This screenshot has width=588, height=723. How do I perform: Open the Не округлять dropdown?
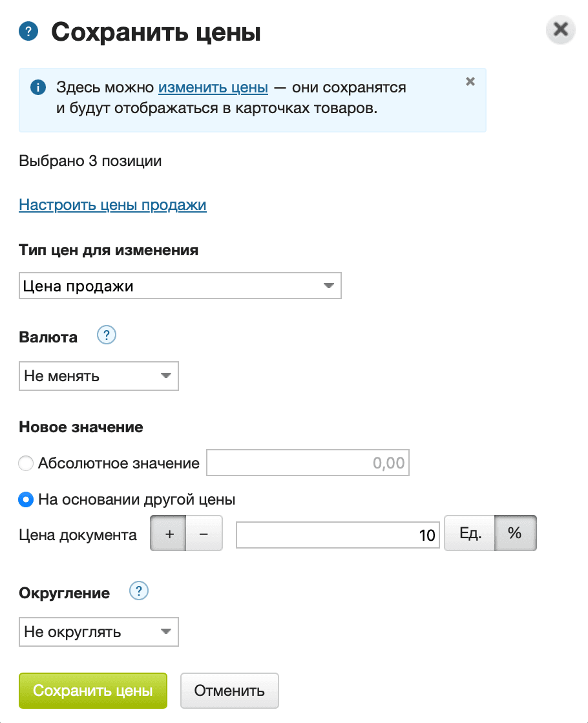coord(98,631)
